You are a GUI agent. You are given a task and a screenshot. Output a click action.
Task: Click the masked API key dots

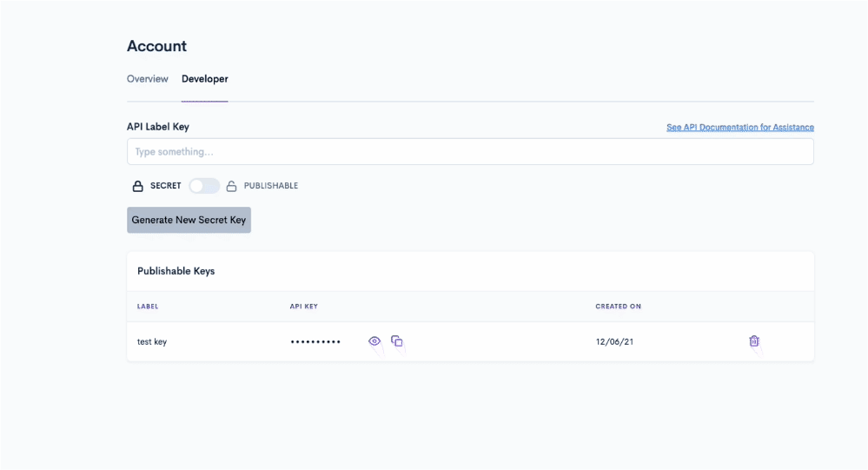pyautogui.click(x=315, y=342)
